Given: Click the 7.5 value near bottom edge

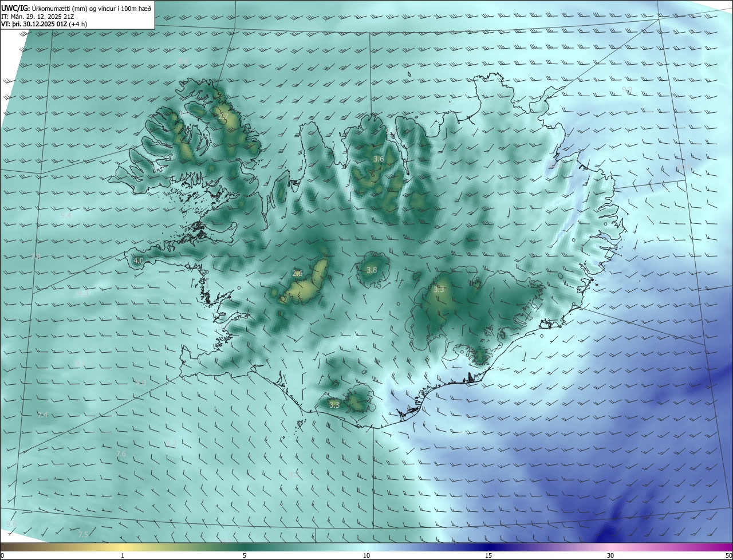Looking at the screenshot, I should (83, 534).
